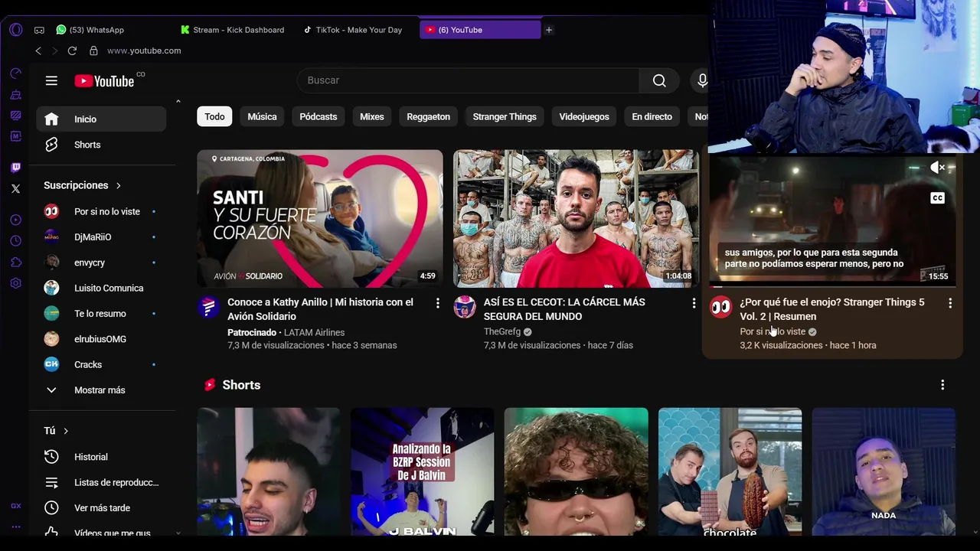Open new tab with plus button
The image size is (980, 551).
(549, 30)
